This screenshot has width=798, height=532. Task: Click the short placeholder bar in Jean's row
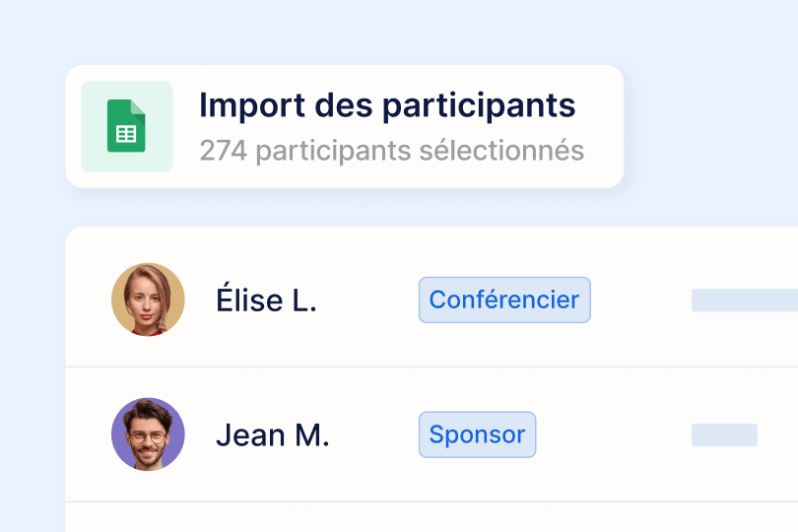click(724, 434)
